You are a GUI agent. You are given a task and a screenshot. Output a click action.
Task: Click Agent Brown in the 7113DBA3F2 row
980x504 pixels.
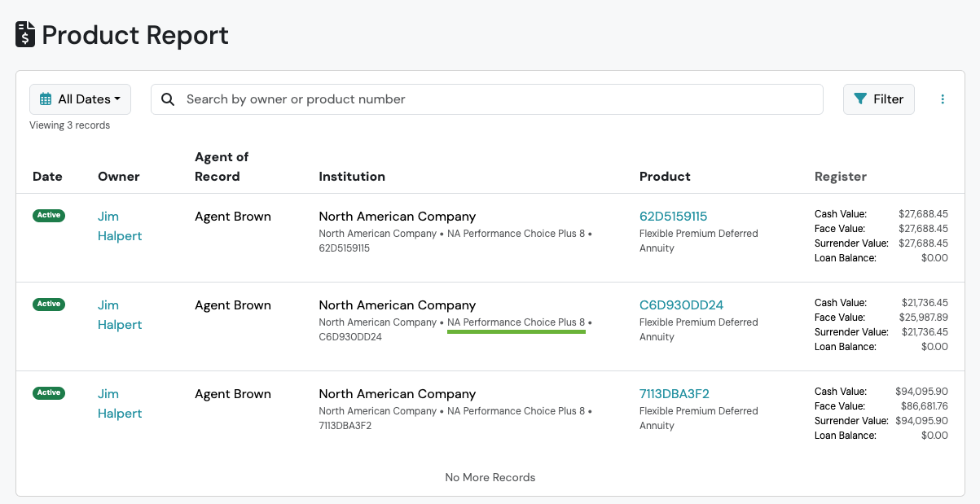(x=233, y=394)
